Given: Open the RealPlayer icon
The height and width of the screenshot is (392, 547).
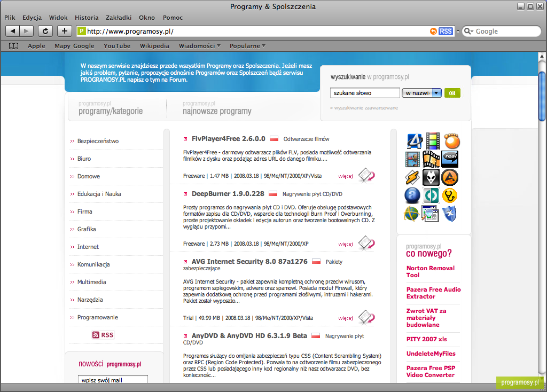Looking at the screenshot, I should pos(450,159).
